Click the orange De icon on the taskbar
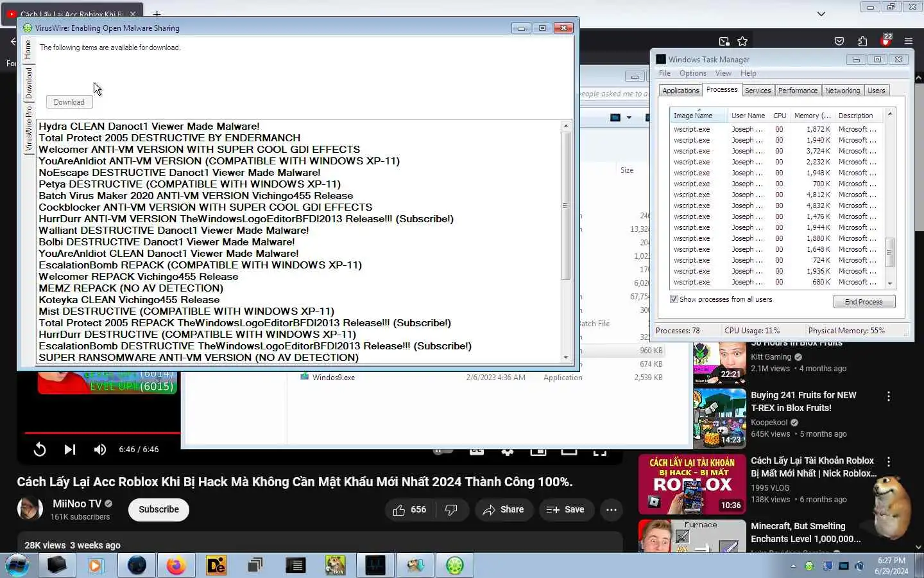Image resolution: width=924 pixels, height=578 pixels. pyautogui.click(x=216, y=565)
